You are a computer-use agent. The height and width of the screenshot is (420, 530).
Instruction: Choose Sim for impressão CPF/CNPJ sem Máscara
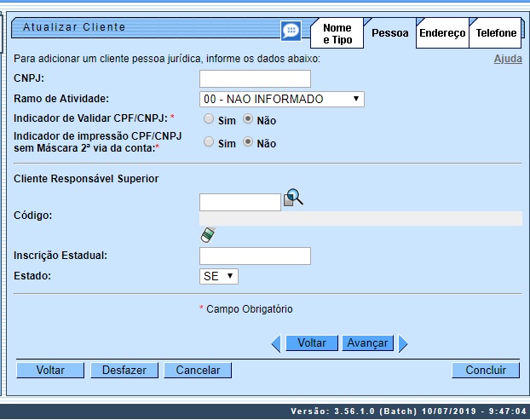pyautogui.click(x=209, y=143)
